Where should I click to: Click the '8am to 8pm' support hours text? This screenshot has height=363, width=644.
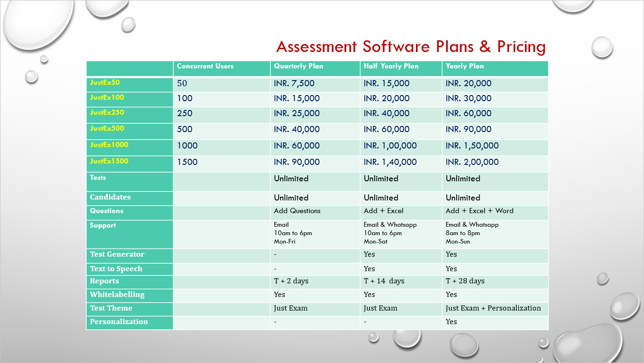(x=463, y=233)
